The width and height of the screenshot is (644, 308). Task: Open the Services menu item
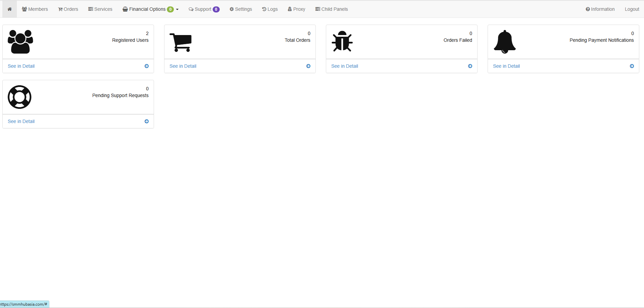pyautogui.click(x=100, y=9)
